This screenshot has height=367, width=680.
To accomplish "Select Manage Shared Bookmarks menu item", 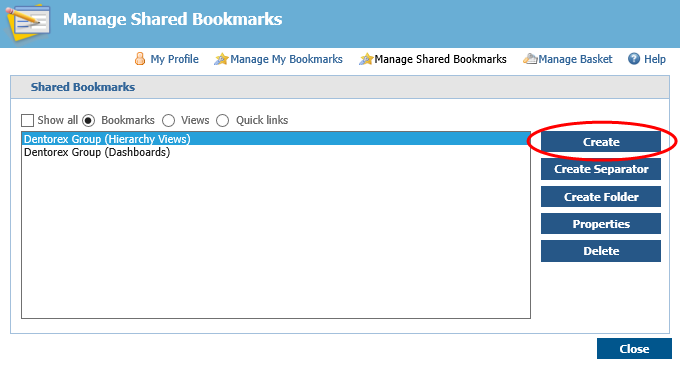I will (x=440, y=59).
